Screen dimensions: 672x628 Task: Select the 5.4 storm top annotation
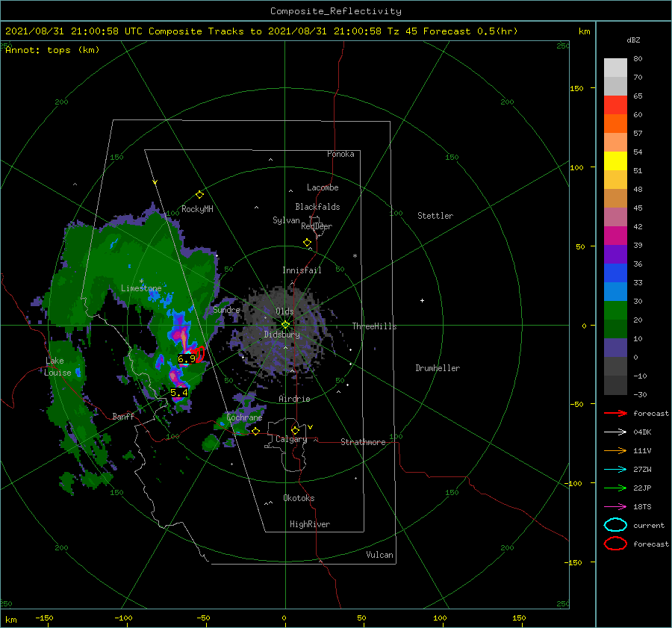pos(179,393)
